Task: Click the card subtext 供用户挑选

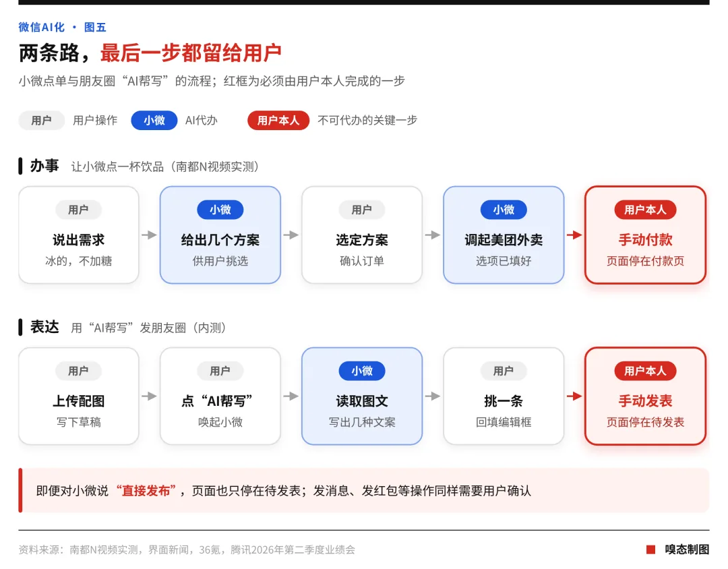Action: coord(220,261)
